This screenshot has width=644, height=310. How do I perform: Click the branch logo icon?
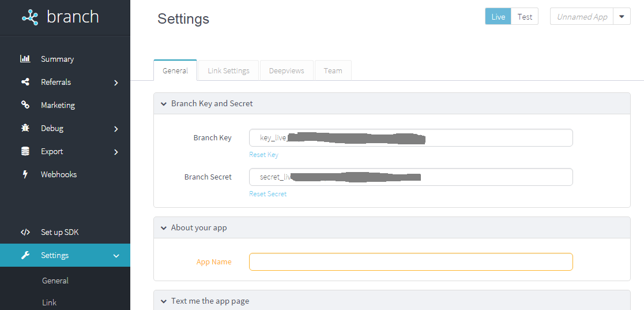coord(30,17)
